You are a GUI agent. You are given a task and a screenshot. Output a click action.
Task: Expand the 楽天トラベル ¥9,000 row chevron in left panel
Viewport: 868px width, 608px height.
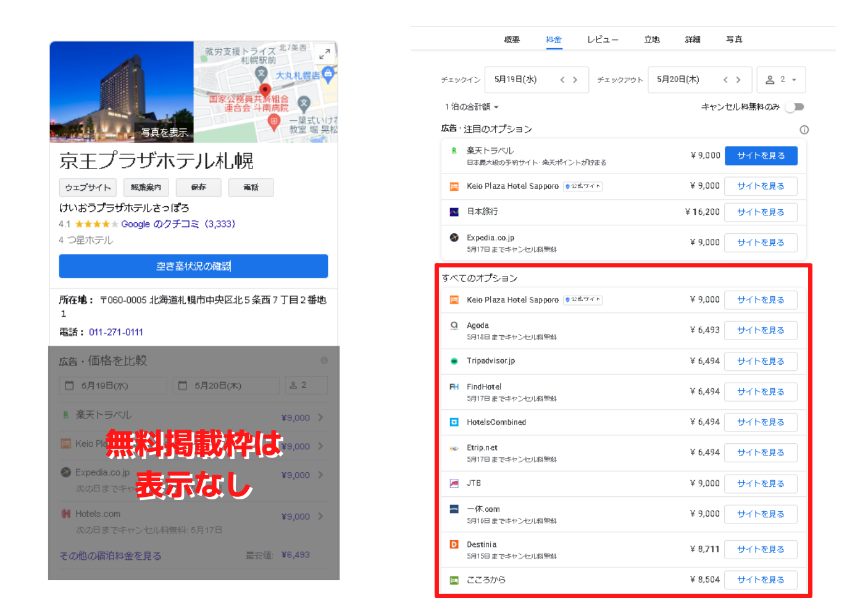point(321,417)
